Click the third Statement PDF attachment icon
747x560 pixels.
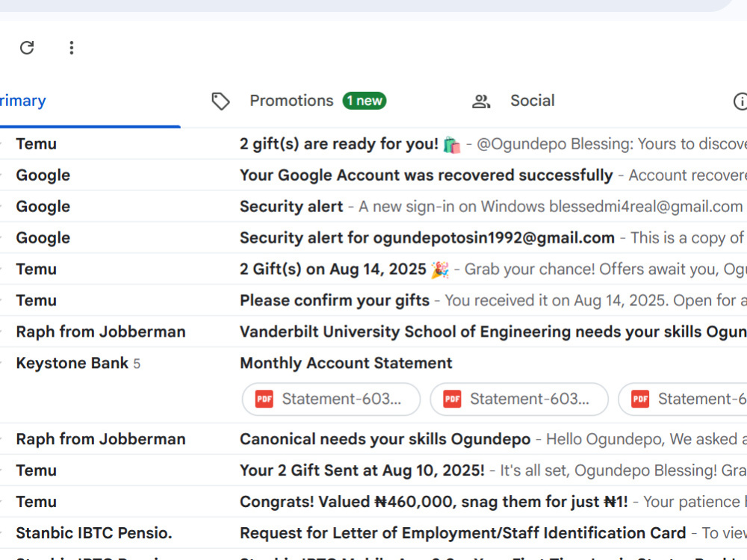[640, 399]
